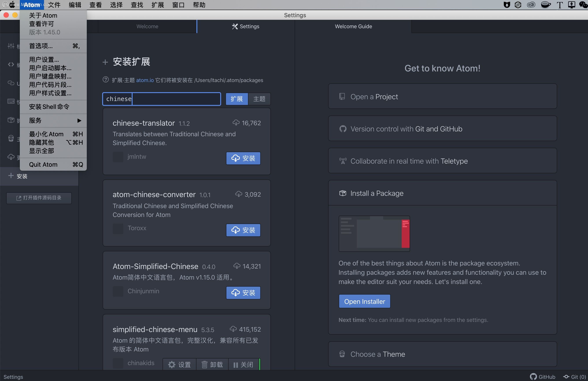Click download count icon for chinese-translator

coord(236,122)
